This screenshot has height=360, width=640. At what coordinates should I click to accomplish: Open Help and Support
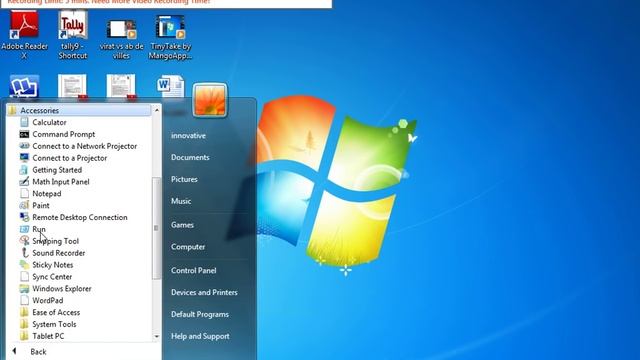200,336
